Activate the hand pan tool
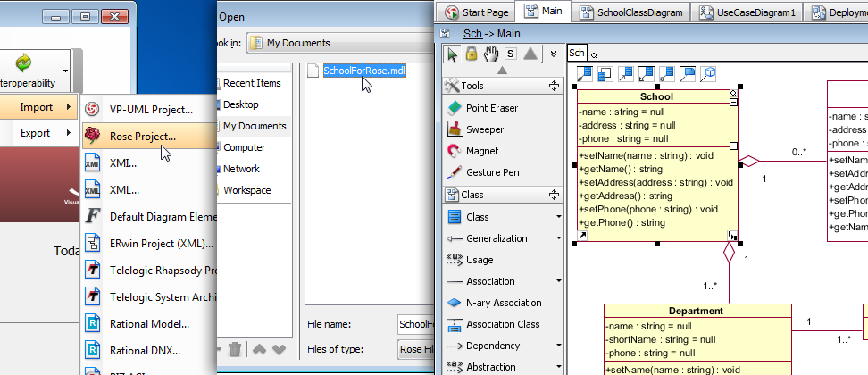Viewport: 868px width, 375px height. 491,54
